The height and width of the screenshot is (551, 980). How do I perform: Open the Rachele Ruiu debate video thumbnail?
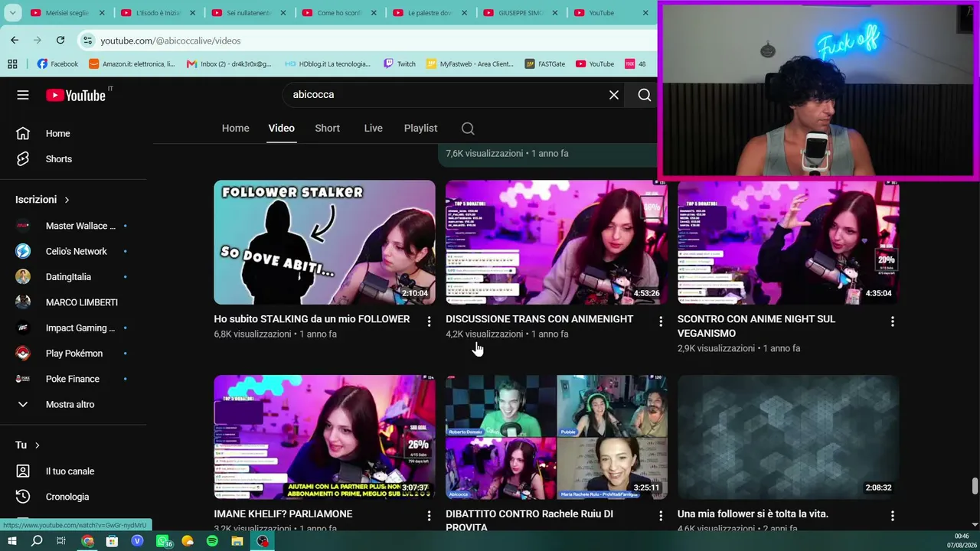[557, 437]
